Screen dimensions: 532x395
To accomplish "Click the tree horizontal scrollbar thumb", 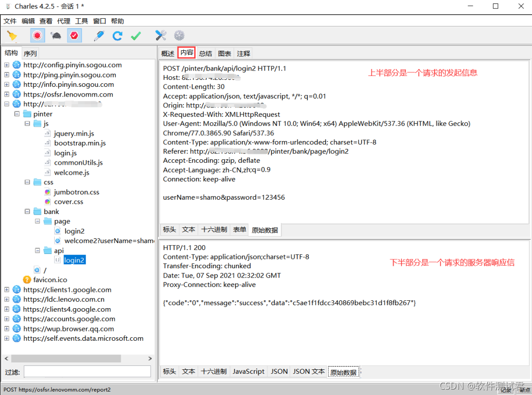I will tap(66, 359).
